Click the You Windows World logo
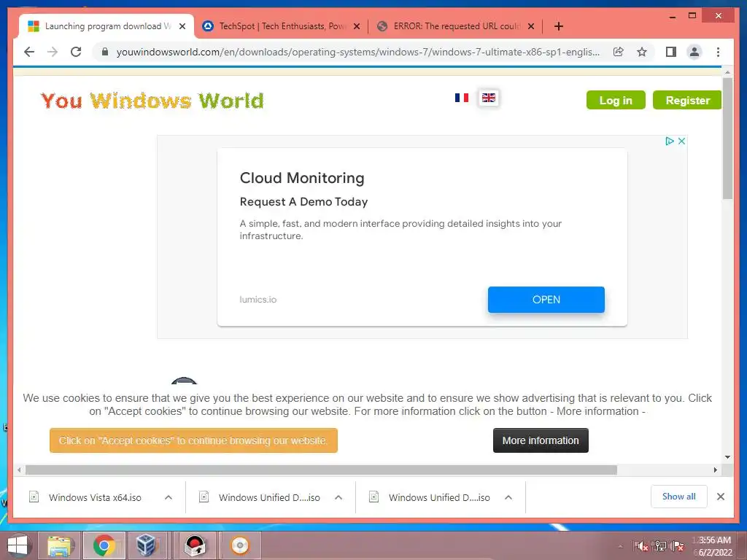Screen dimensions: 747x560 coord(152,101)
